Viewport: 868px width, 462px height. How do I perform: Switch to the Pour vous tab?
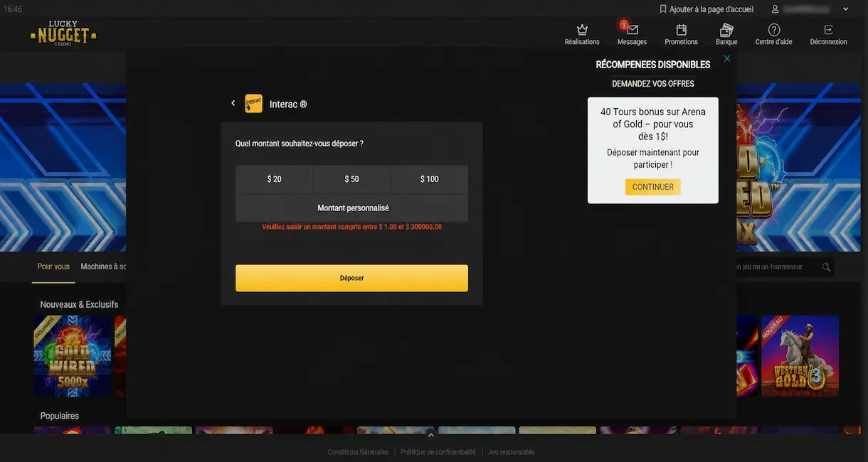click(53, 267)
